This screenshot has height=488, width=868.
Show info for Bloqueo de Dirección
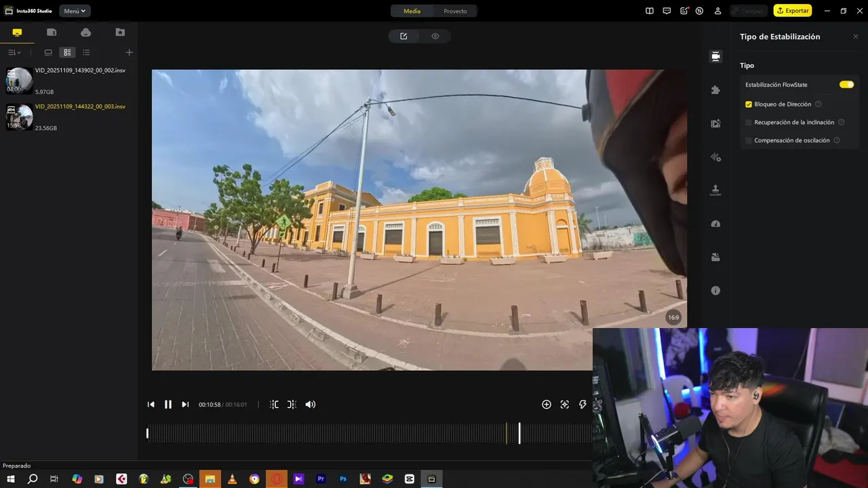818,104
